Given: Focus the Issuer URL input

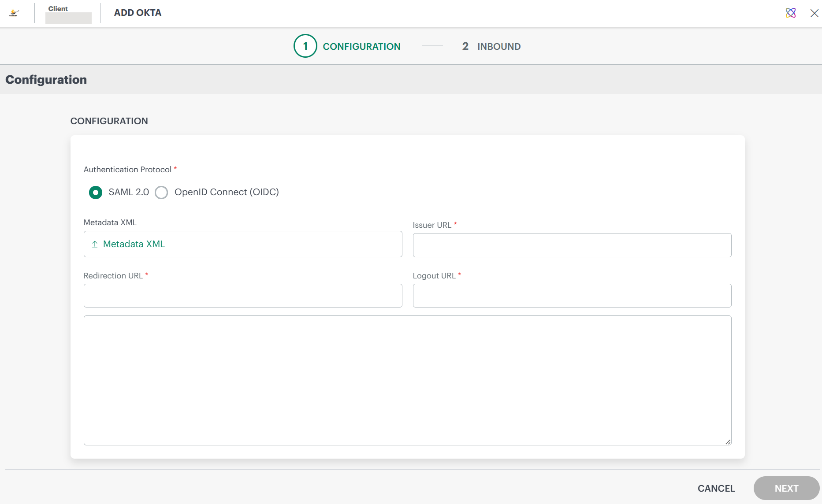Looking at the screenshot, I should click(572, 245).
